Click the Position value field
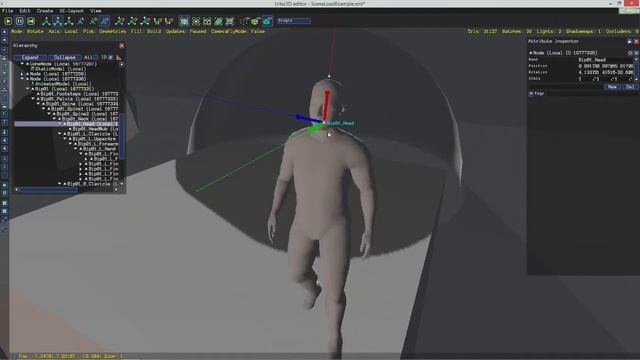Viewport: 640px width, 360px height. click(605, 66)
